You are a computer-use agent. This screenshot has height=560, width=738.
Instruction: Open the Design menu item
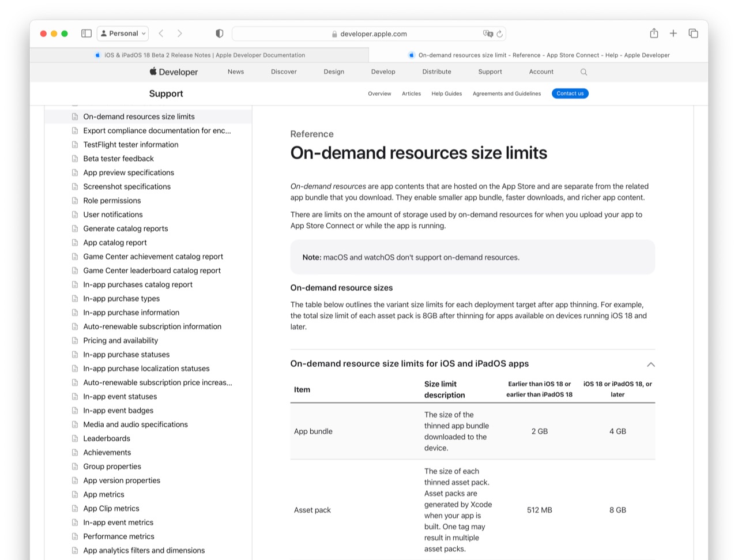point(334,72)
